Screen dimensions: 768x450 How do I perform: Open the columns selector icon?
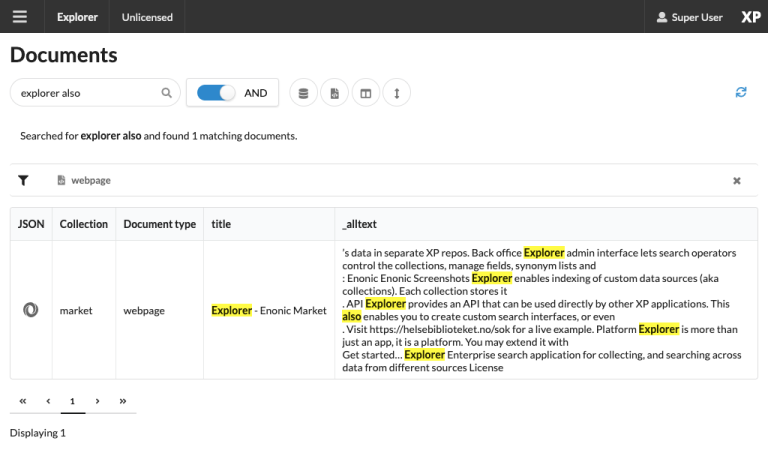[x=365, y=93]
